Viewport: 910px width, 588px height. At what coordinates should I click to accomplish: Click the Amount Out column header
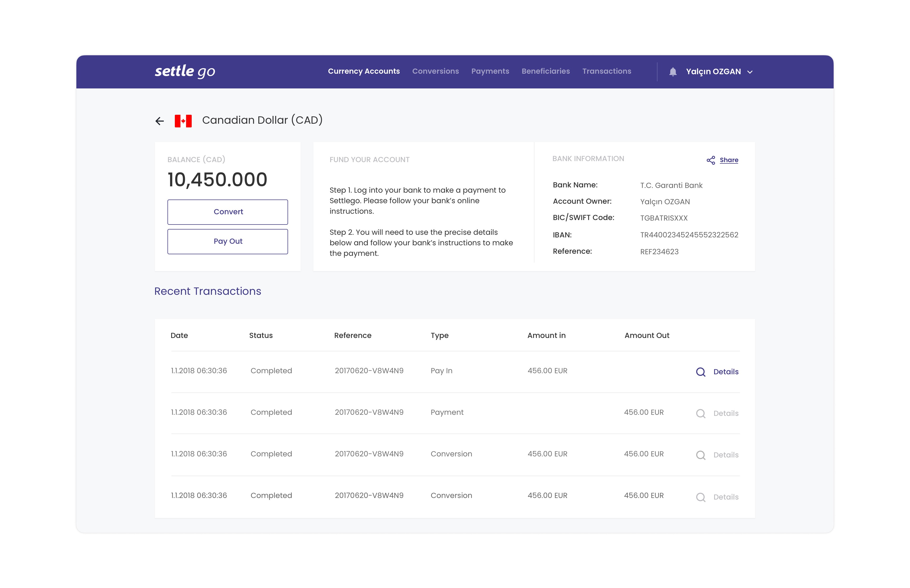coord(646,336)
